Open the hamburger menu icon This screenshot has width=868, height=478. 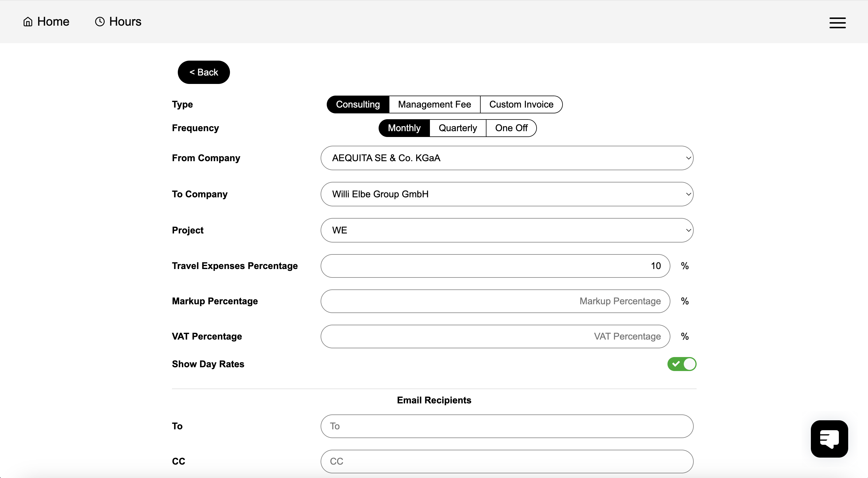pos(837,22)
